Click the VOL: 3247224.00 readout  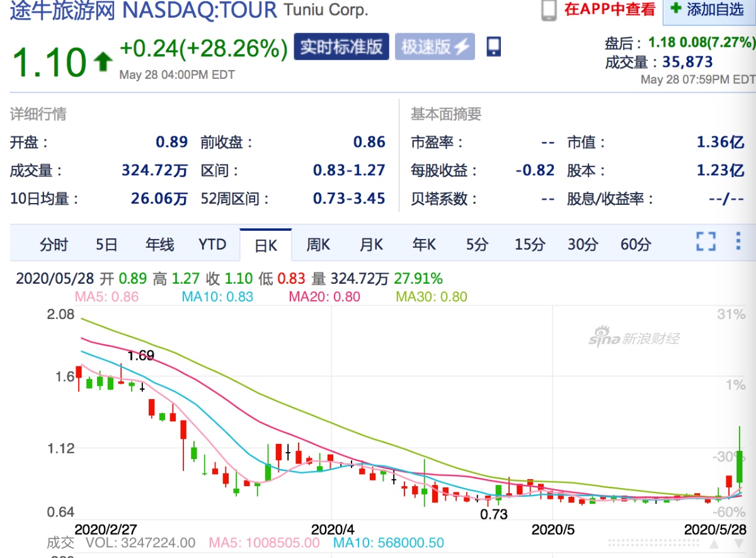[140, 543]
